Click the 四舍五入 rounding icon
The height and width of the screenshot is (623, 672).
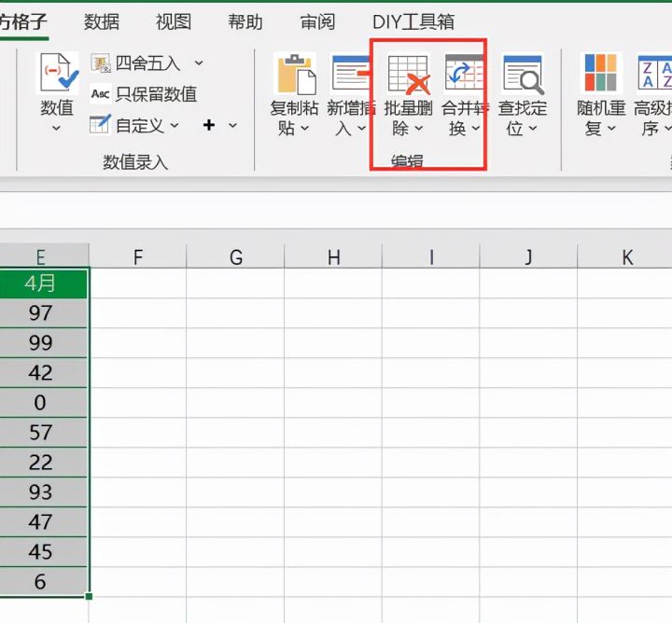[x=101, y=63]
